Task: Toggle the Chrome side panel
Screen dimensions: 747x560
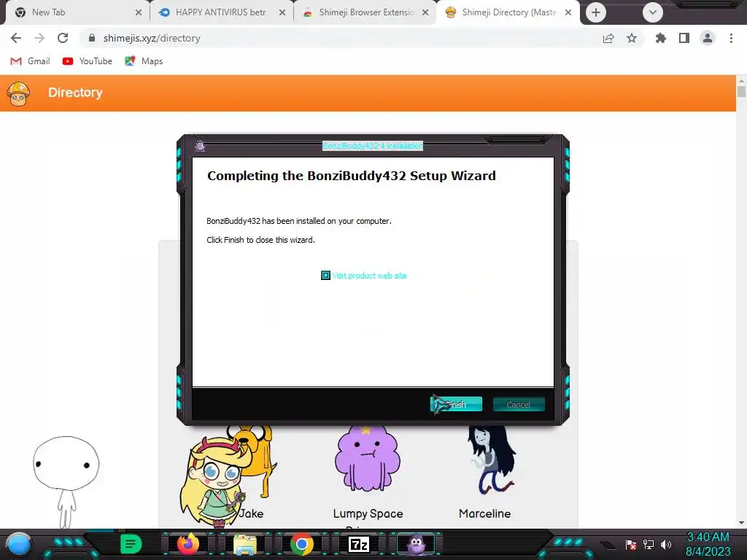Action: (x=684, y=38)
